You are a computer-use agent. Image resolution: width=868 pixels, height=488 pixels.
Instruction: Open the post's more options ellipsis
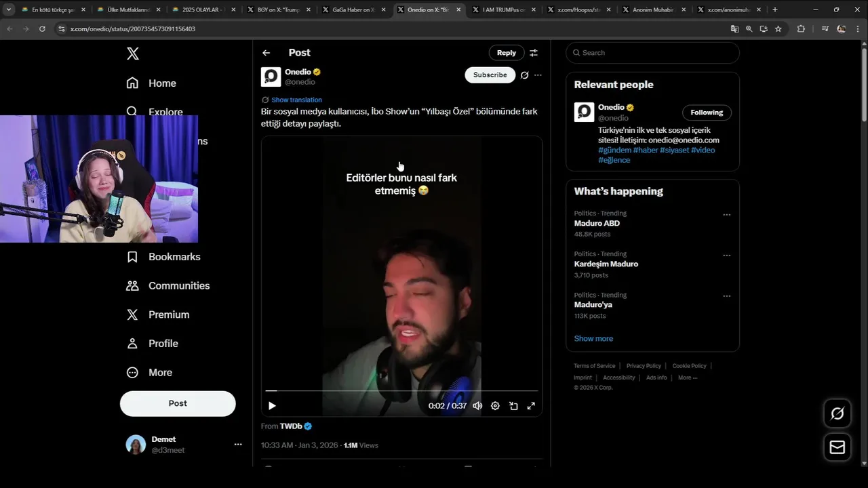[538, 75]
